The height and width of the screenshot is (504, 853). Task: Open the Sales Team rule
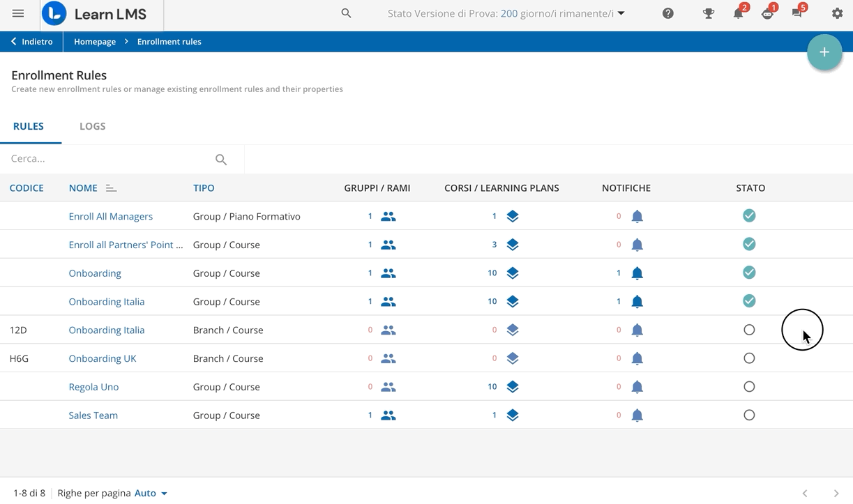[93, 415]
